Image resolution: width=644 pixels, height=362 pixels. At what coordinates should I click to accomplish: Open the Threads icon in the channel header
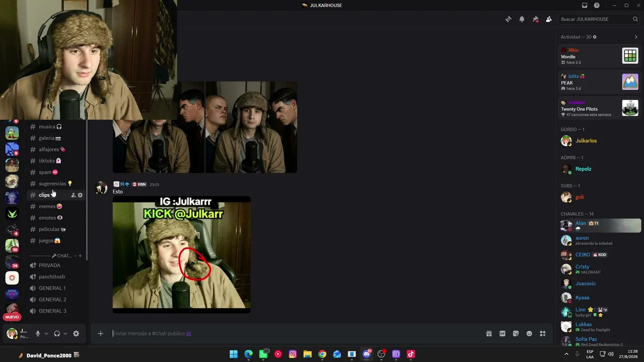(x=508, y=19)
